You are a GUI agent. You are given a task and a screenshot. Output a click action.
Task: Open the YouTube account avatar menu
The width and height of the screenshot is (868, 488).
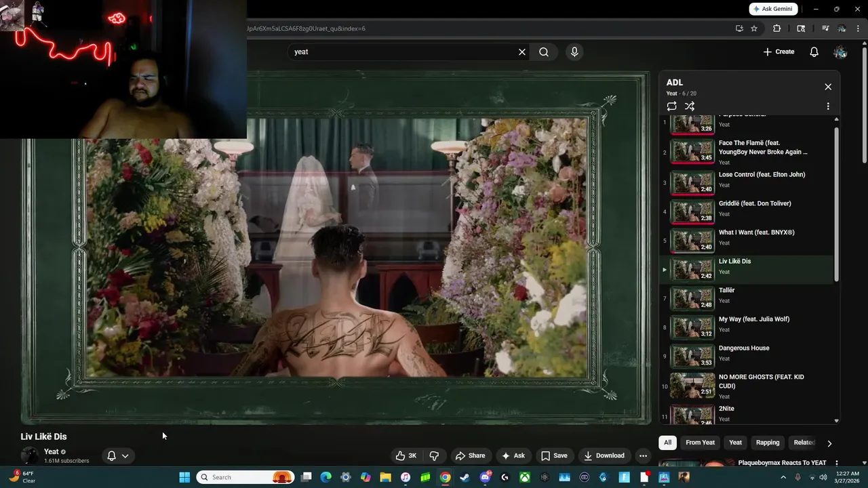tap(840, 52)
